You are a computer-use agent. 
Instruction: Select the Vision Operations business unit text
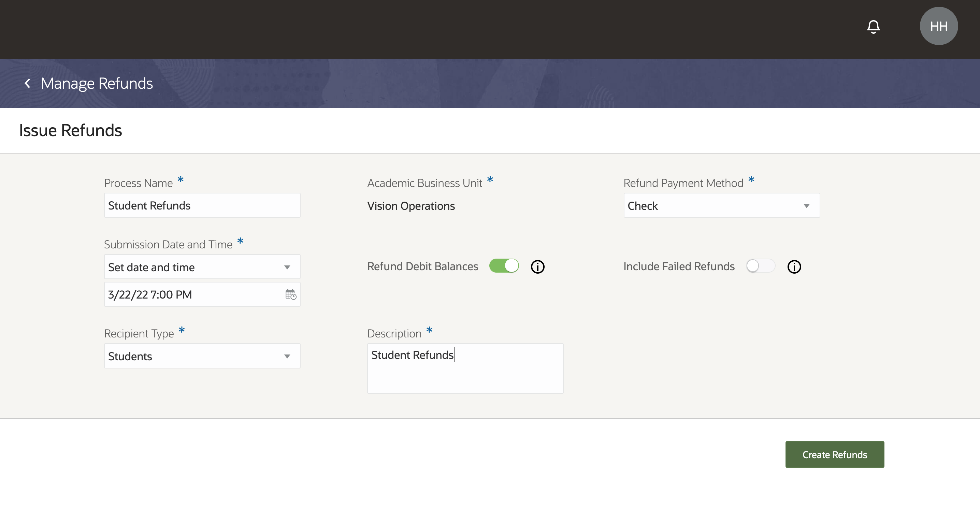(x=411, y=206)
